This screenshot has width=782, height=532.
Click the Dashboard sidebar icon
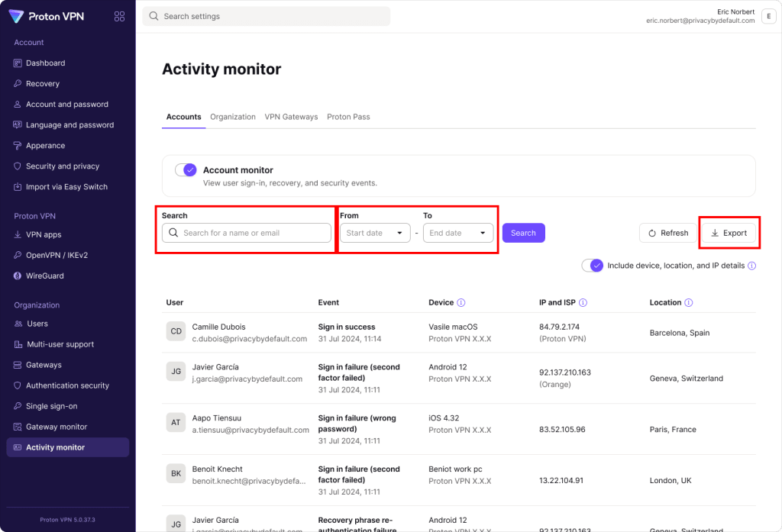pyautogui.click(x=18, y=63)
